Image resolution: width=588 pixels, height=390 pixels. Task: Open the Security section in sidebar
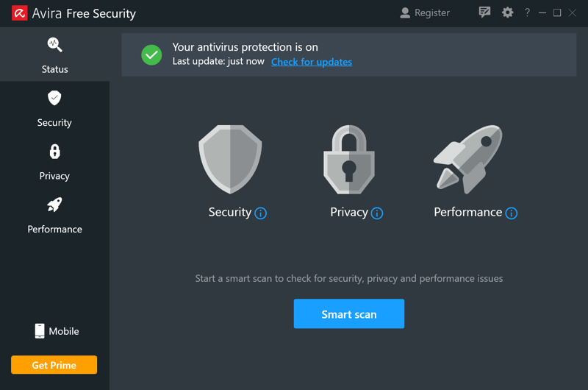coord(54,108)
